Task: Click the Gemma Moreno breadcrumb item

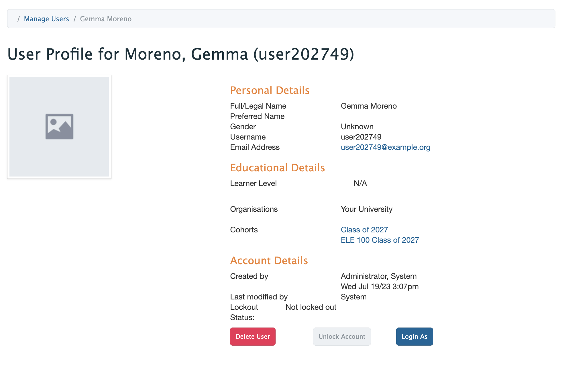Action: point(106,19)
